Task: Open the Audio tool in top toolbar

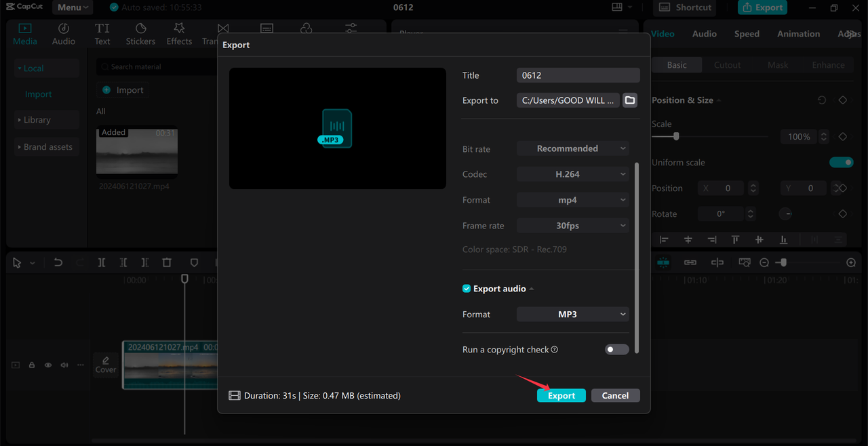Action: (x=64, y=34)
